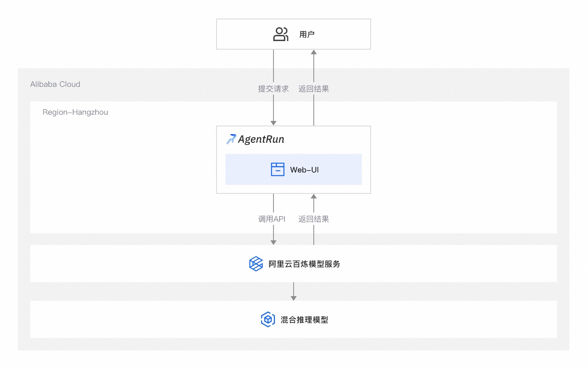
Task: Click the arrowhead pointing up to 用户 box
Action: point(314,52)
